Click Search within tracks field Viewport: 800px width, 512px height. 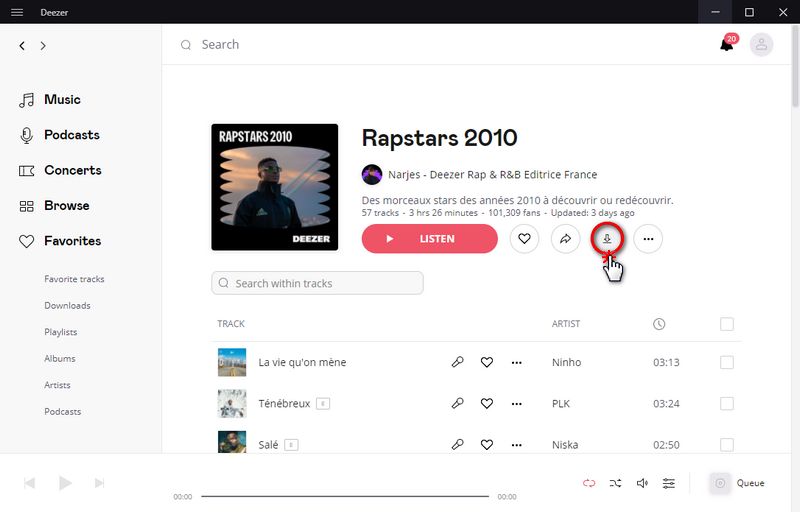click(x=317, y=283)
